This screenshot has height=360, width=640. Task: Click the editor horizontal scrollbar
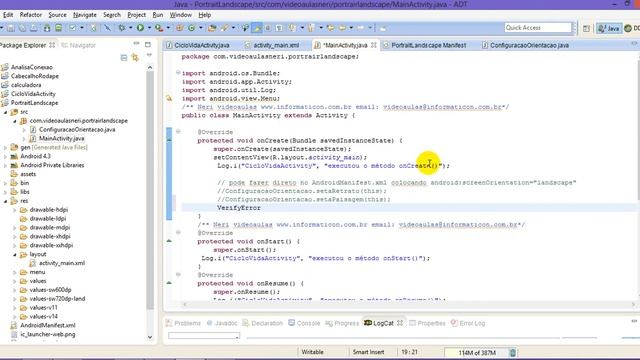(x=409, y=304)
